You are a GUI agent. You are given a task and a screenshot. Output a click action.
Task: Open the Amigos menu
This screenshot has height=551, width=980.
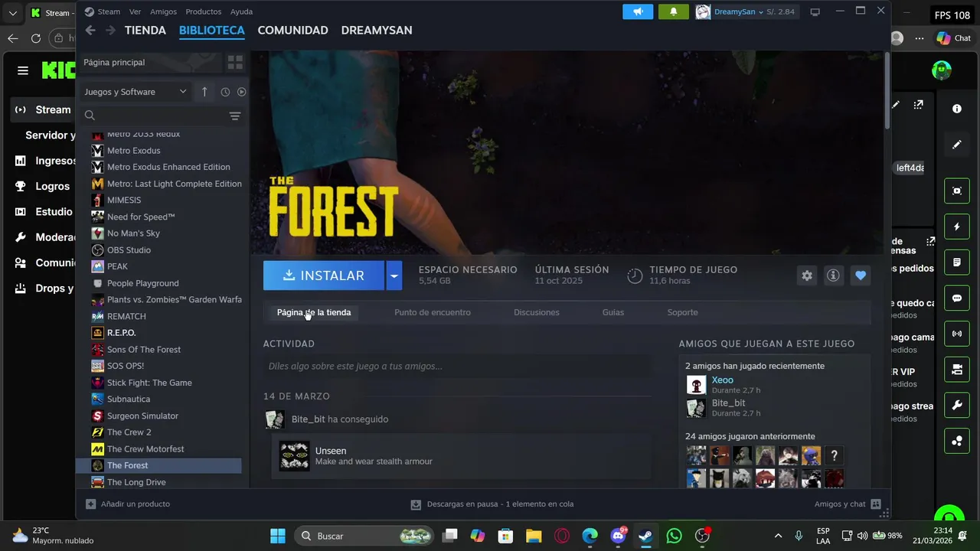click(163, 11)
